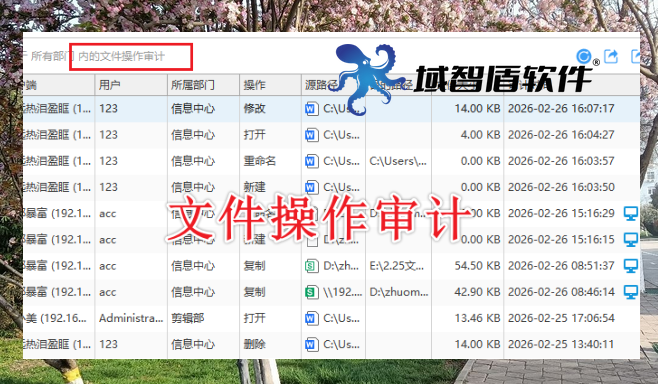Click the Word file icon in the 16:03:57 row
Screen dimensions: 659x384
311,161
